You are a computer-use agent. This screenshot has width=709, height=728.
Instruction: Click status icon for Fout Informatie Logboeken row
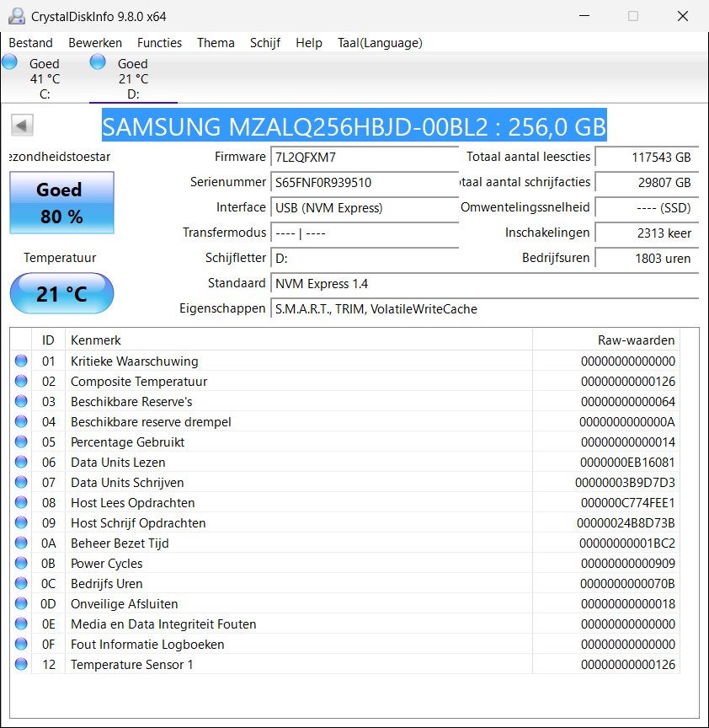tap(21, 644)
